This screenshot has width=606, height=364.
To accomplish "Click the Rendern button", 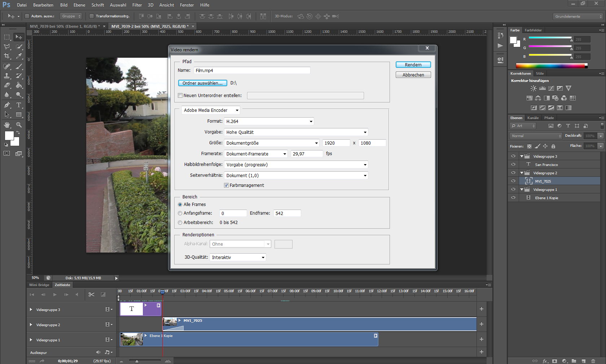I will pyautogui.click(x=413, y=65).
